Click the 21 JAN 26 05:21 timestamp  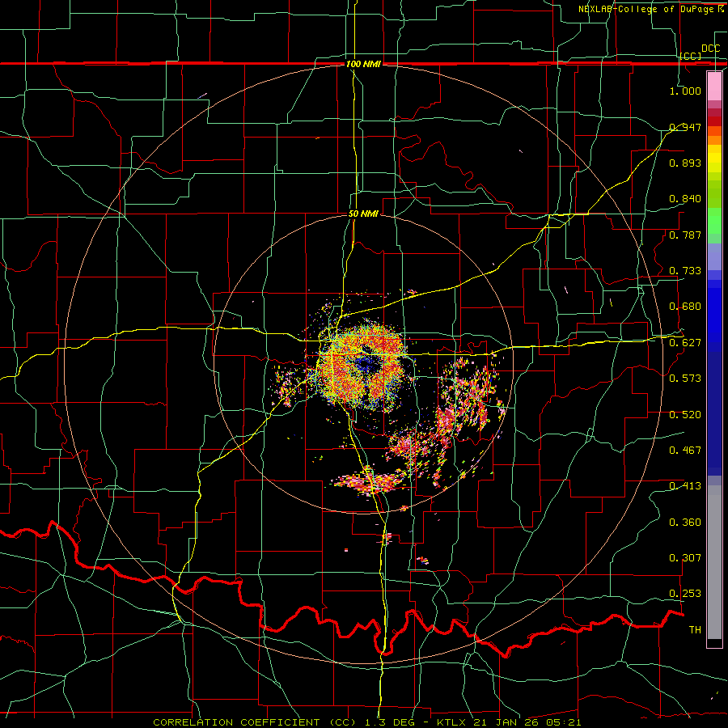coord(527,722)
